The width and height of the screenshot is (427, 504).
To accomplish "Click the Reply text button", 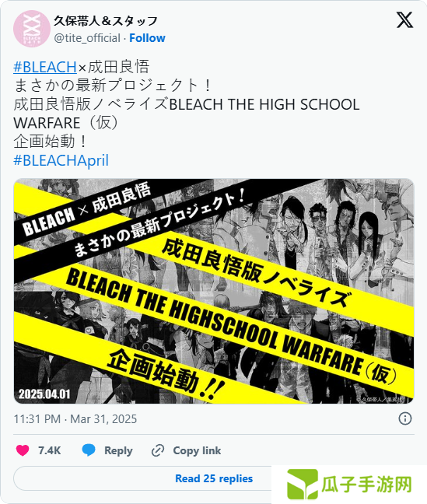I will point(118,450).
